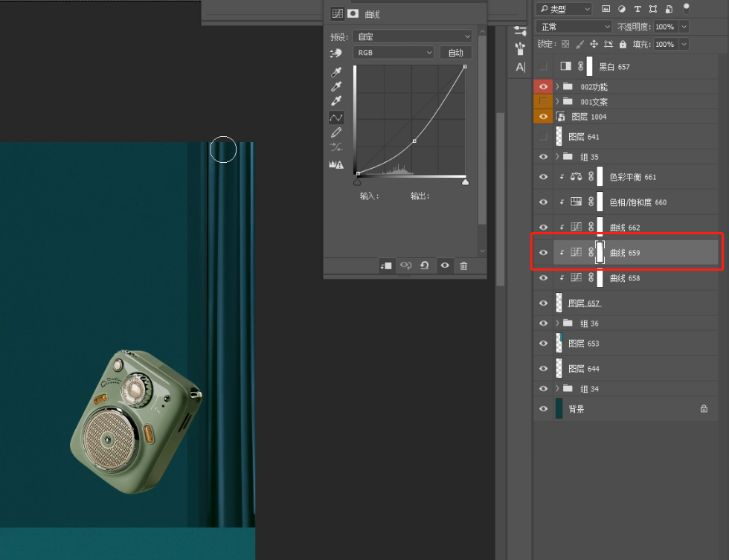
Task: Hide the 002功能 group
Action: point(543,87)
